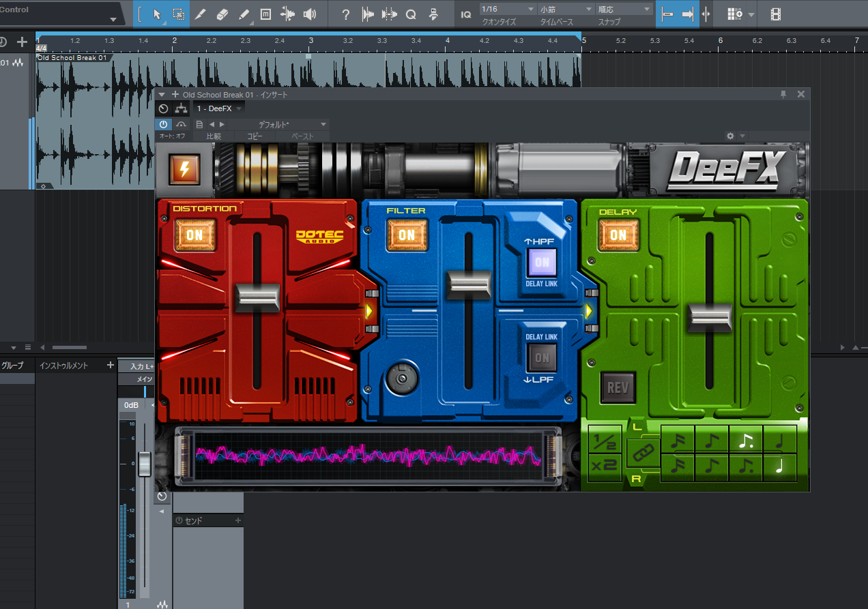Image resolution: width=868 pixels, height=609 pixels.
Task: Click the channel editor knob icon in plugin header
Action: pyautogui.click(x=163, y=108)
